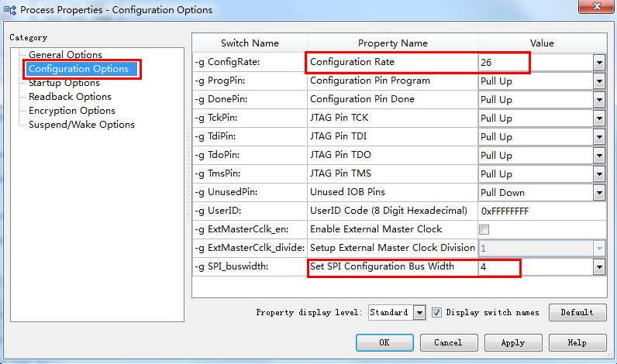Image resolution: width=617 pixels, height=364 pixels.
Task: Go to Encryption Options category
Action: 72,111
